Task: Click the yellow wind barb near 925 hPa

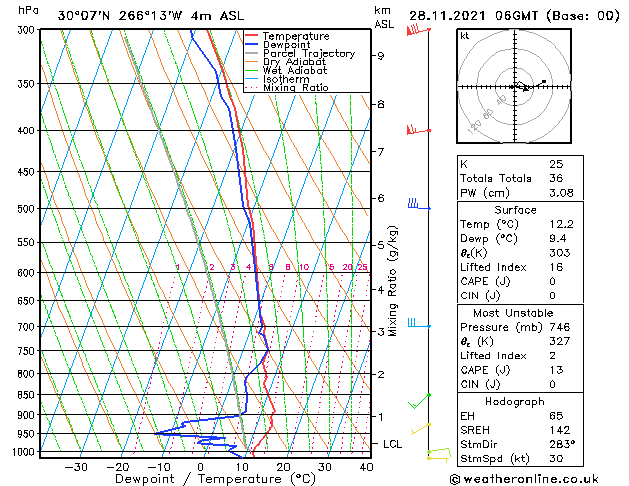Action: [420, 429]
